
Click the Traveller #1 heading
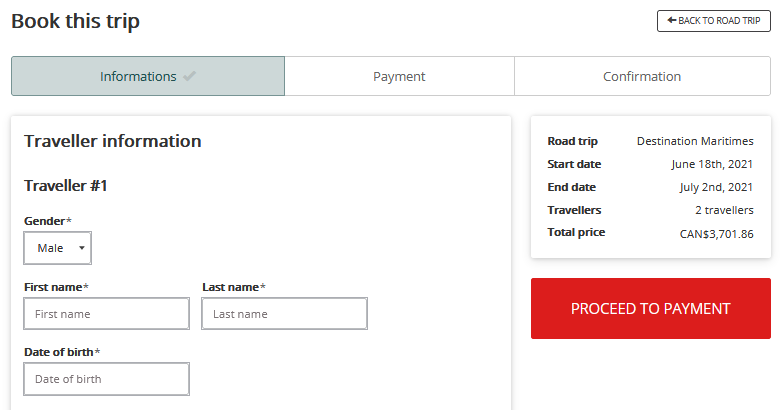[x=66, y=186]
